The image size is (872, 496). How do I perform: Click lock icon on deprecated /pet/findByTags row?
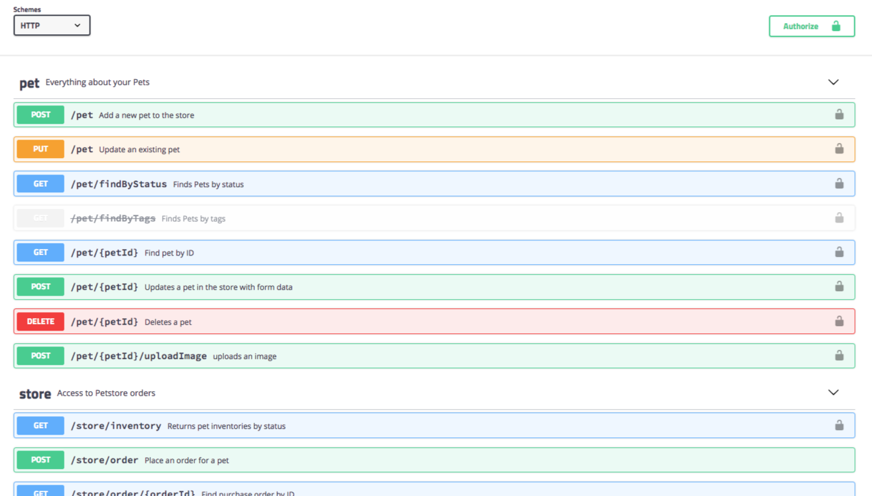tap(839, 218)
